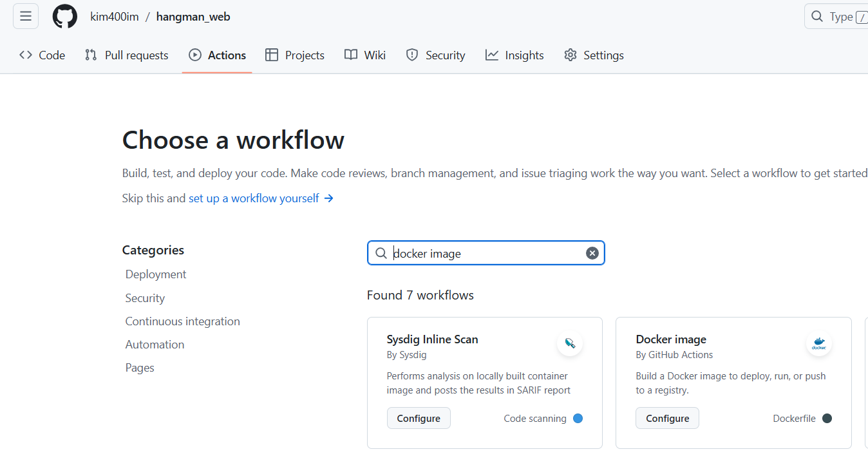The width and height of the screenshot is (868, 456).
Task: Open the hamburger navigation menu
Action: point(26,16)
